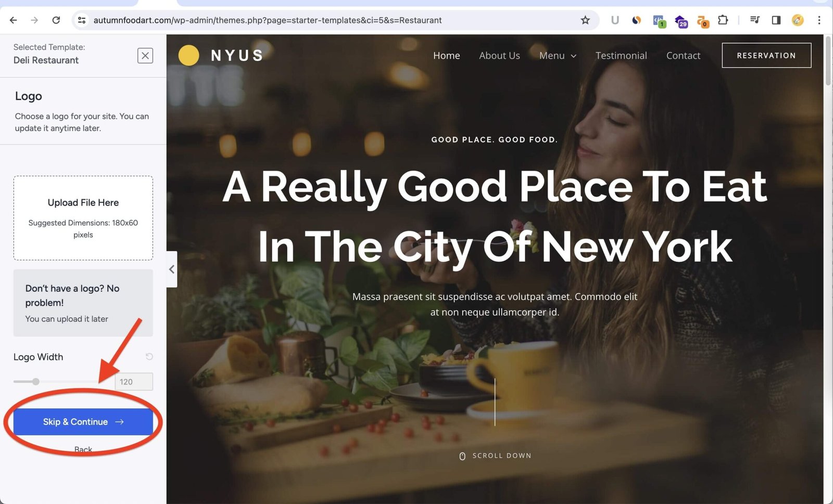Open the Chrome three-dot menu
The height and width of the screenshot is (504, 833).
pyautogui.click(x=819, y=20)
